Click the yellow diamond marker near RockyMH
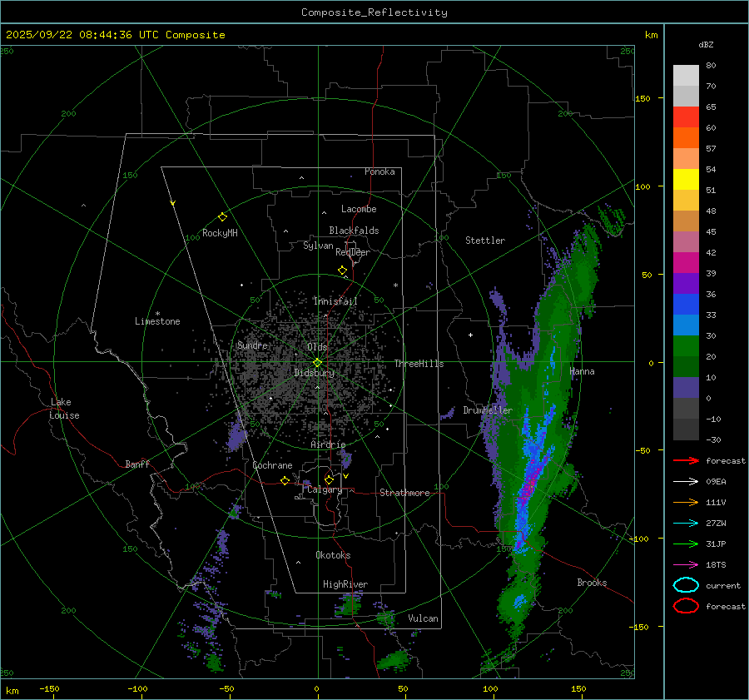The image size is (749, 700). pos(222,216)
